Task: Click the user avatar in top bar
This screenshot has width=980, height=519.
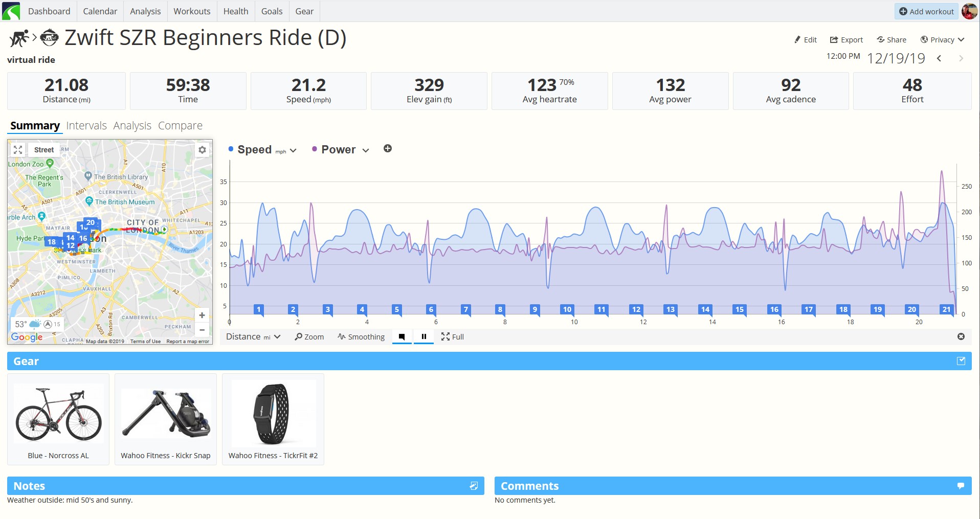Action: (969, 11)
